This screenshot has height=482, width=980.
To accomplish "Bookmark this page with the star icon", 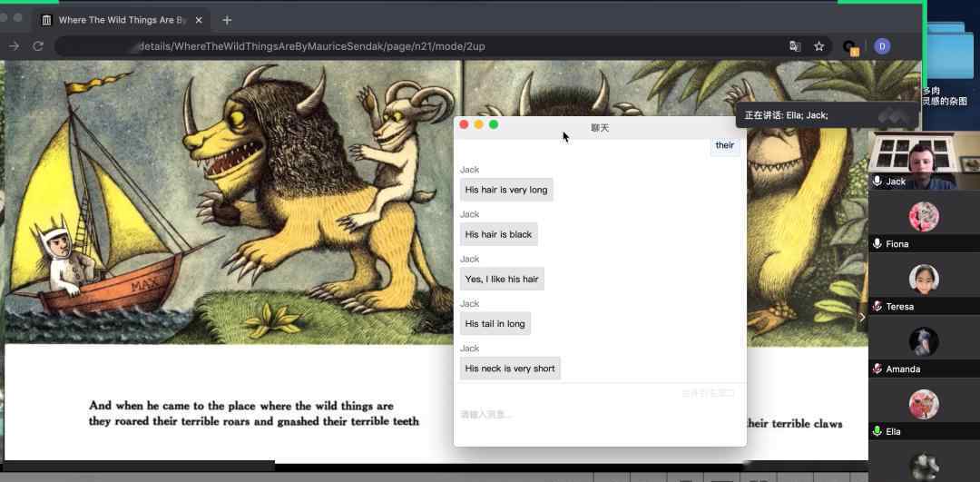I will pos(818,46).
